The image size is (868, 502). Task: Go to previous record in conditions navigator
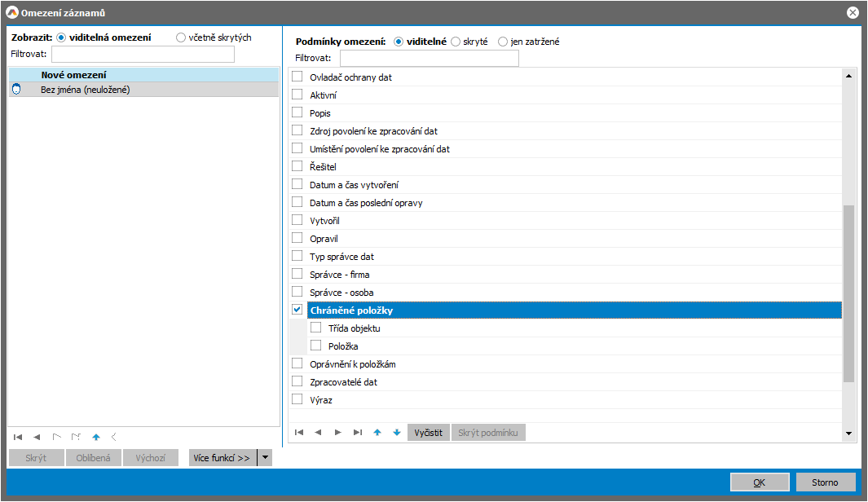[318, 433]
